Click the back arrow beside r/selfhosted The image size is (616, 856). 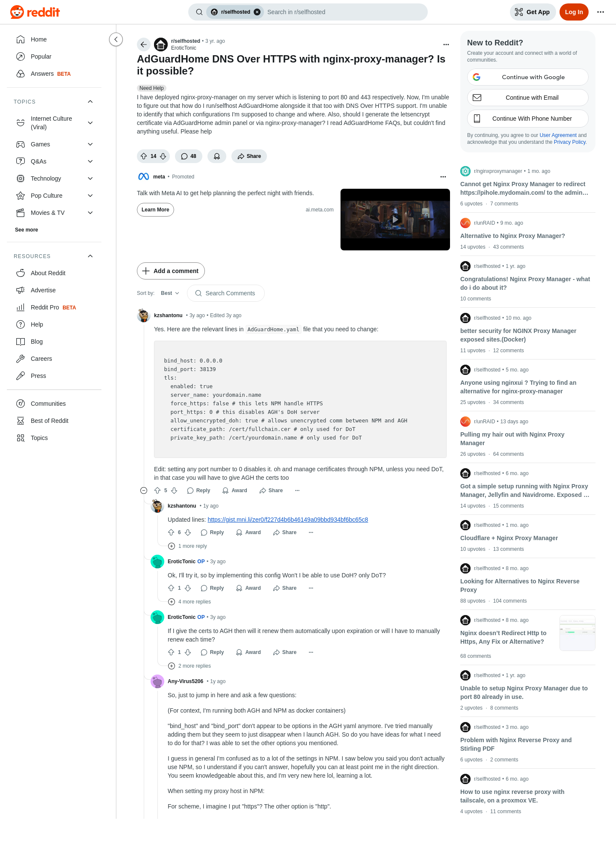[x=144, y=45]
